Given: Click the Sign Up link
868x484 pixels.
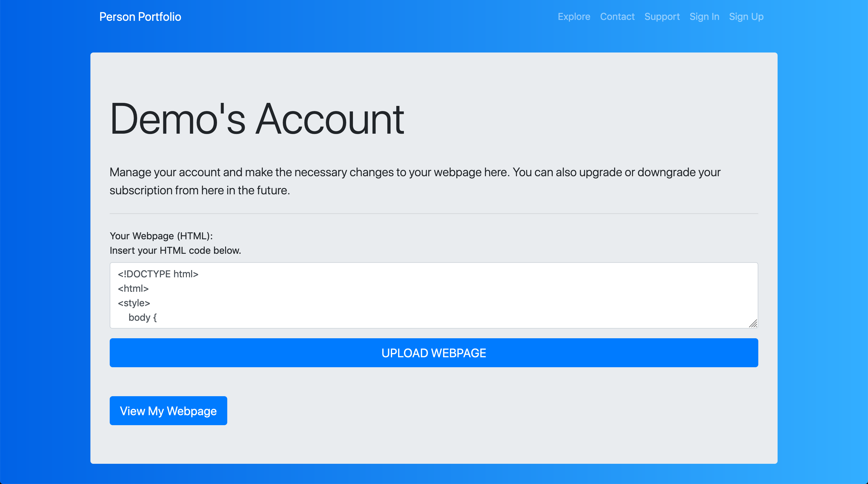Looking at the screenshot, I should tap(746, 17).
